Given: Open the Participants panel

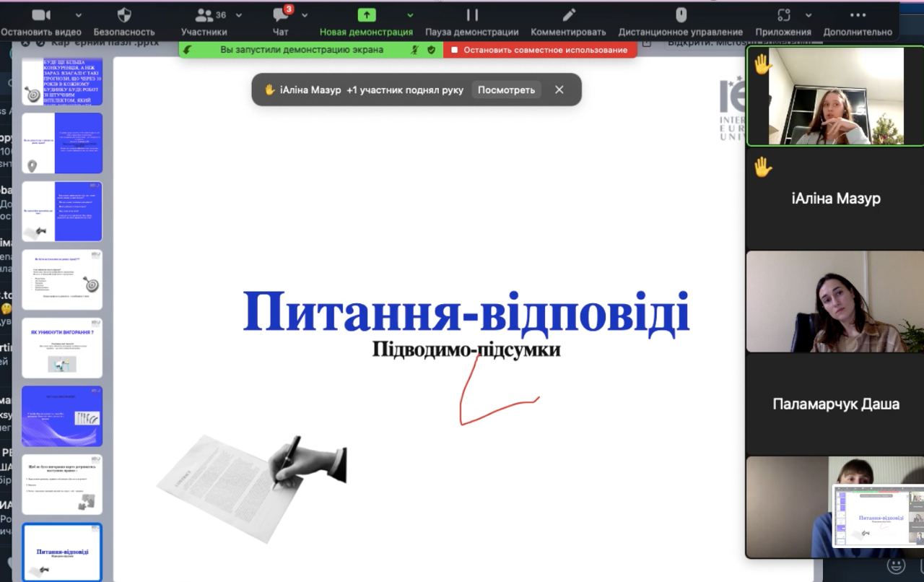Looking at the screenshot, I should [204, 15].
